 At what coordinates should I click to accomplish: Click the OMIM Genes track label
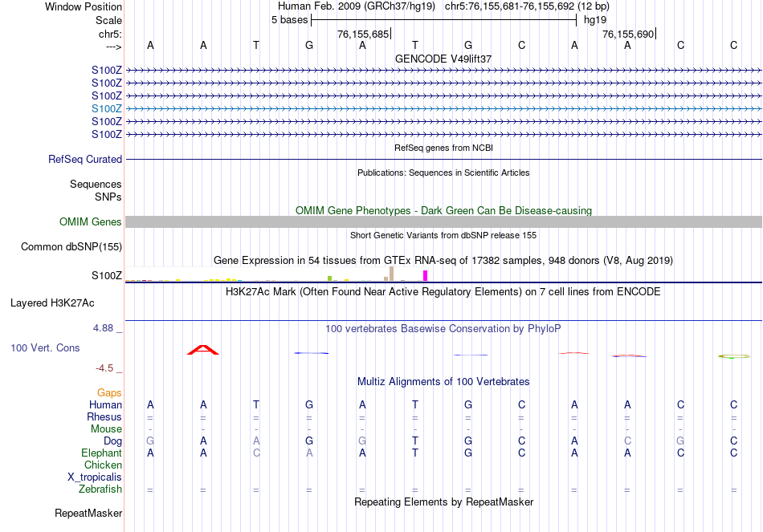(90, 221)
